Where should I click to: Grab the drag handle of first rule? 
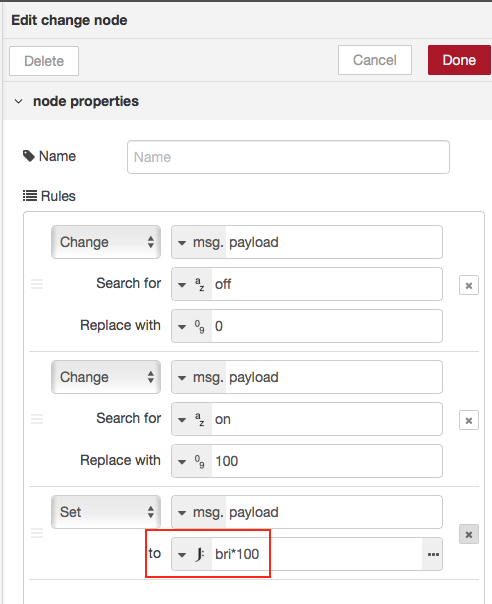(37, 284)
